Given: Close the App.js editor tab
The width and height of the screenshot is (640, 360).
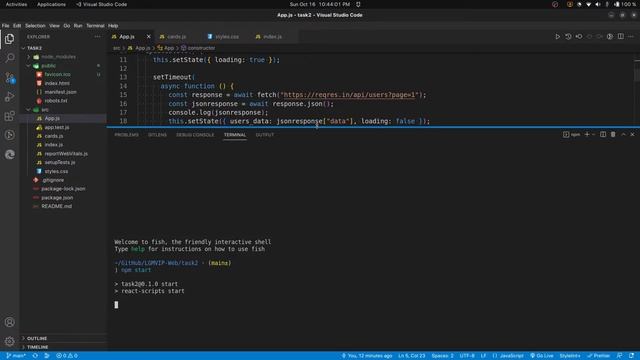Looking at the screenshot, I should pos(149,37).
